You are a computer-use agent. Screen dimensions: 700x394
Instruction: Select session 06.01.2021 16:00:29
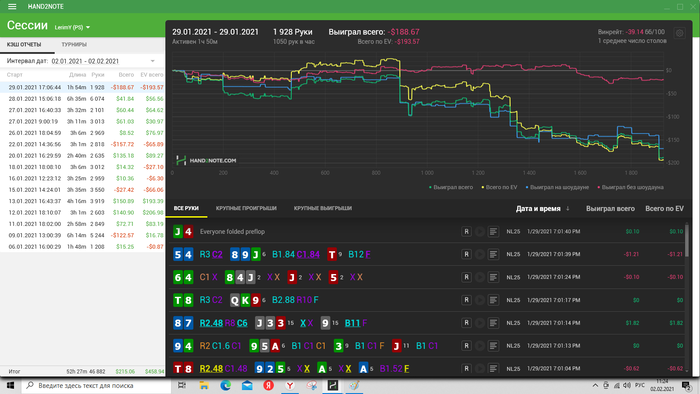(83, 247)
